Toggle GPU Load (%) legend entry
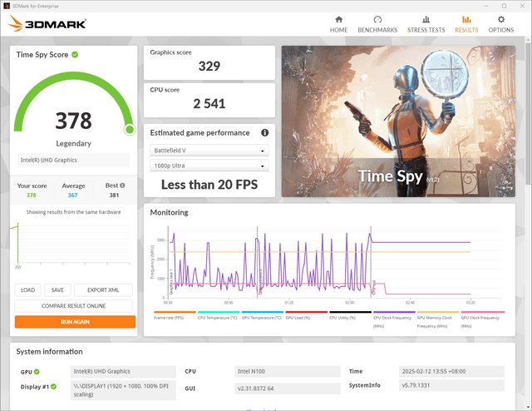This screenshot has height=411, width=532. (x=307, y=315)
